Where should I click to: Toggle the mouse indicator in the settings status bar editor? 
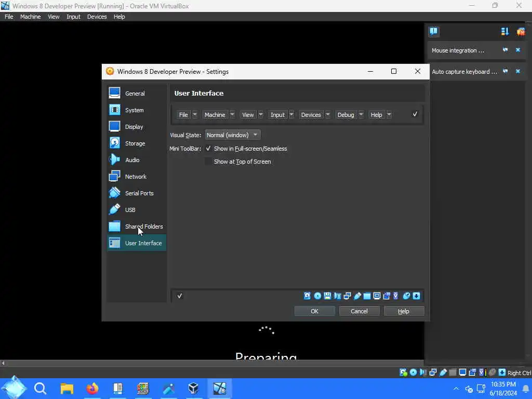tap(406, 296)
